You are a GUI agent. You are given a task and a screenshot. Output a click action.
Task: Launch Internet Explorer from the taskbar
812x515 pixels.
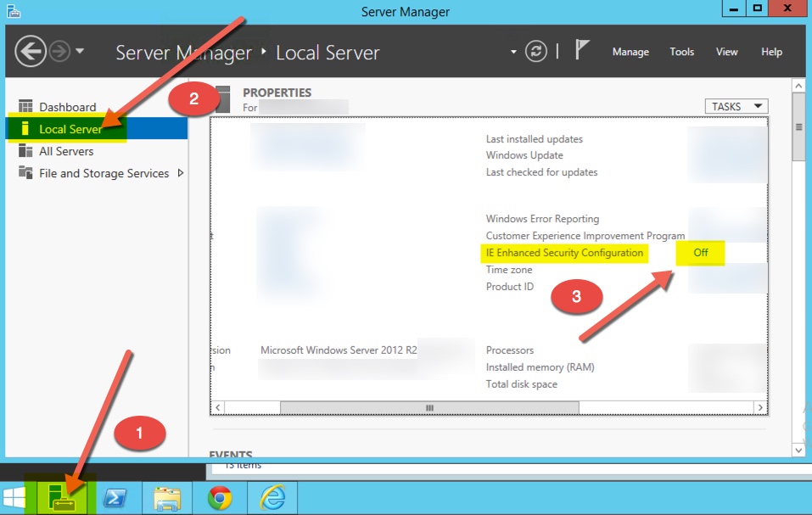tap(273, 498)
